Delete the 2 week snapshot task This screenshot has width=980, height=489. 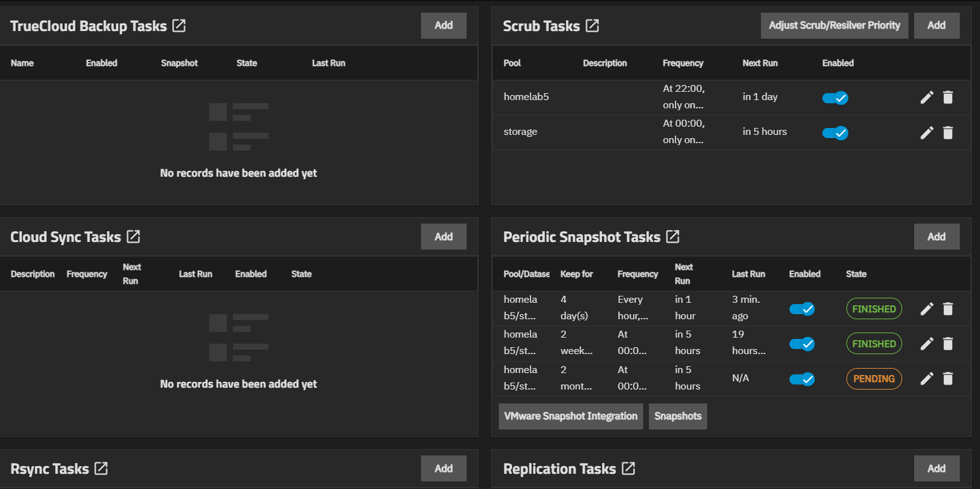948,343
